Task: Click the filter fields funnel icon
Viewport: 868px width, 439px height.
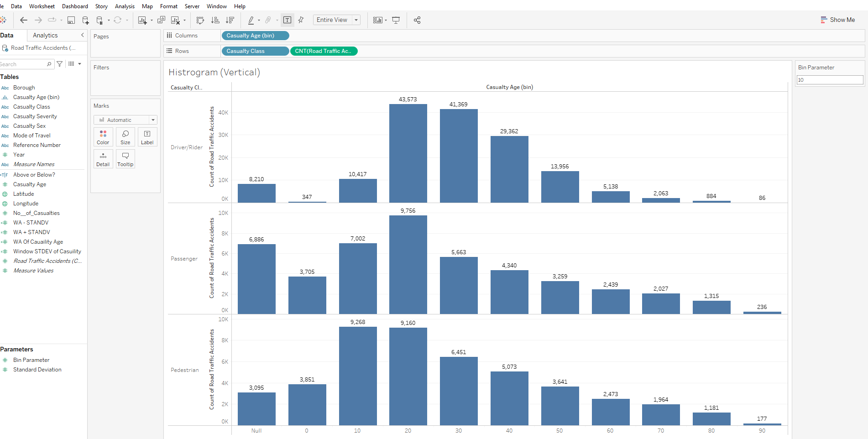Action: (x=60, y=64)
